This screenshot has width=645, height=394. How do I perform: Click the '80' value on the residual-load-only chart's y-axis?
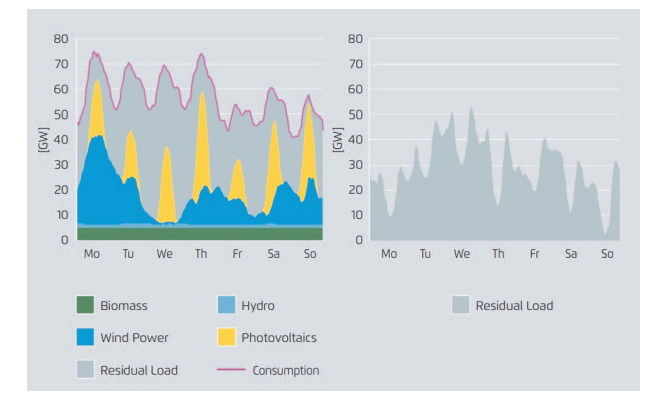point(355,39)
